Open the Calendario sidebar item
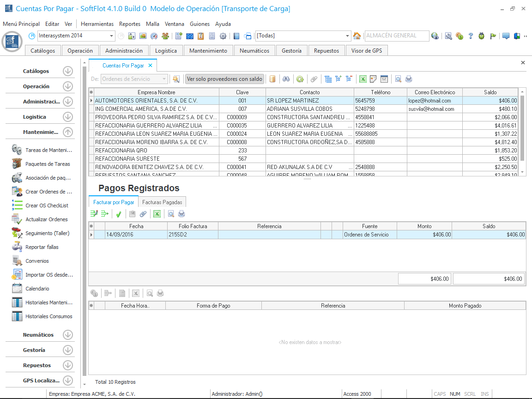The width and height of the screenshot is (532, 399). pos(37,289)
